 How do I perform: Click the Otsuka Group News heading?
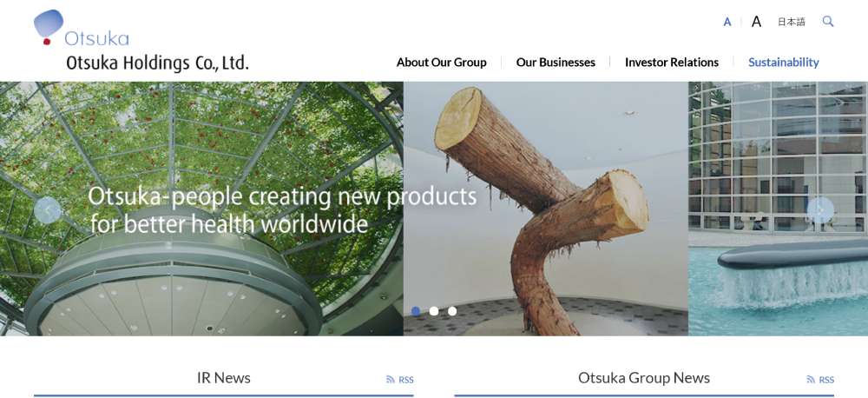pos(643,378)
